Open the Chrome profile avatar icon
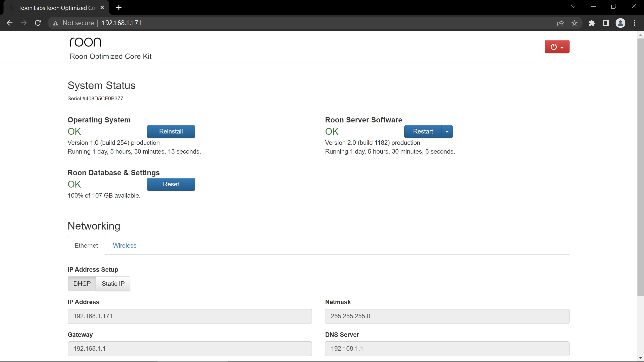 coord(620,23)
